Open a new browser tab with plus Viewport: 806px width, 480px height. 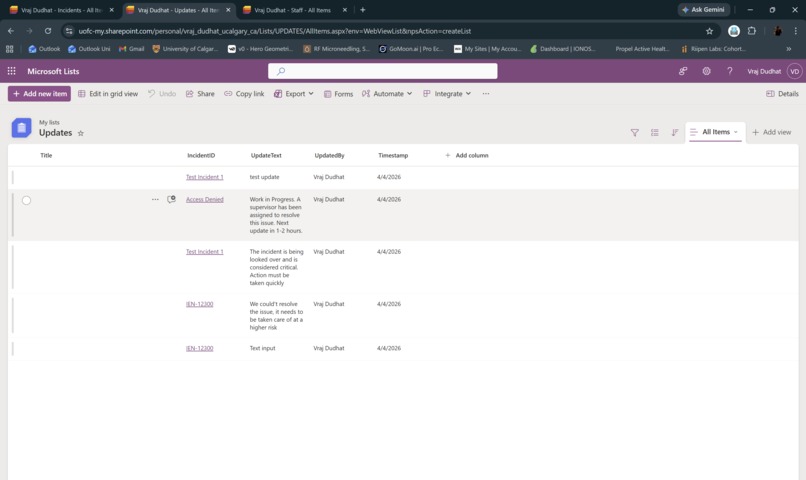click(362, 10)
